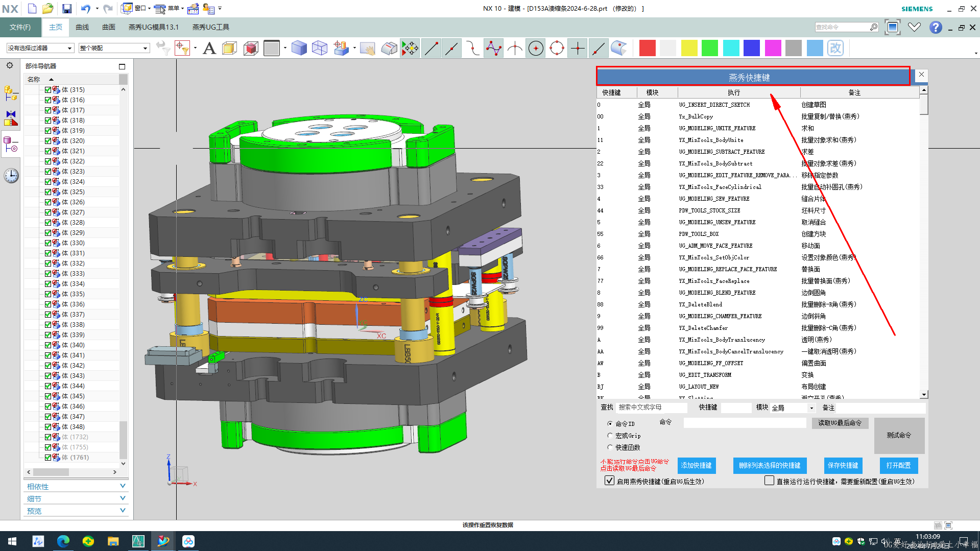
Task: Pick the magenta color swatch
Action: [x=773, y=48]
